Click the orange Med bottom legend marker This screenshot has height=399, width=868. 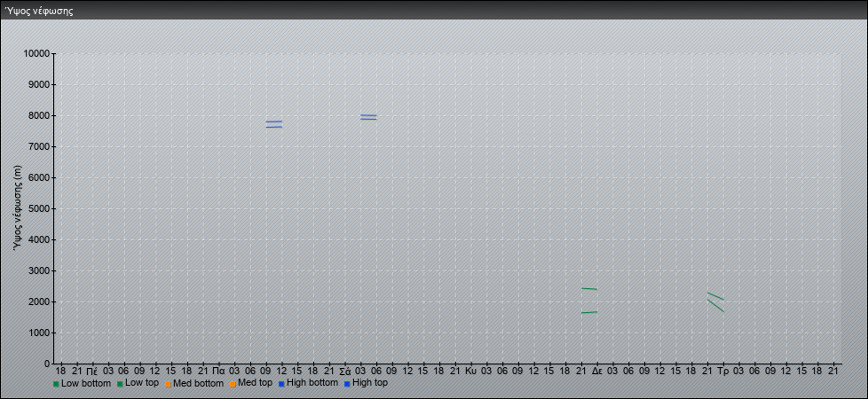167,384
